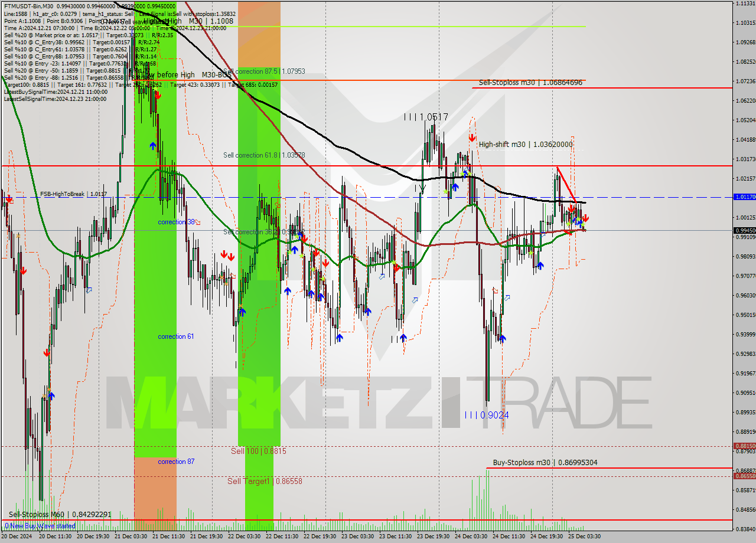
Task: Click the LatestBuySignalTime info line
Action: click(x=56, y=92)
